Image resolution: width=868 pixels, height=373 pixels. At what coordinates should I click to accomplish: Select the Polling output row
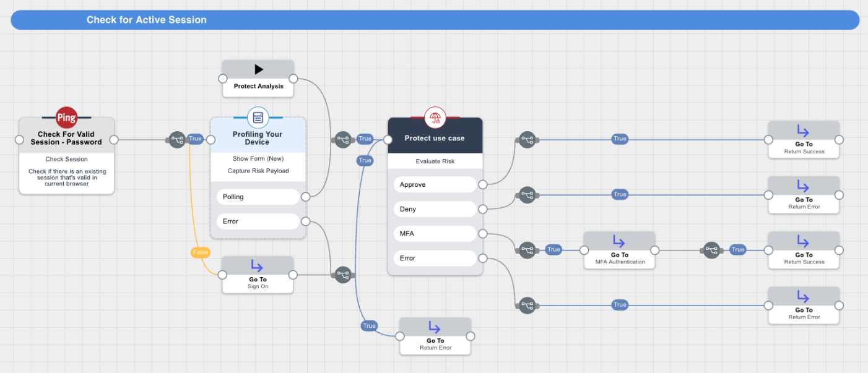pos(258,197)
